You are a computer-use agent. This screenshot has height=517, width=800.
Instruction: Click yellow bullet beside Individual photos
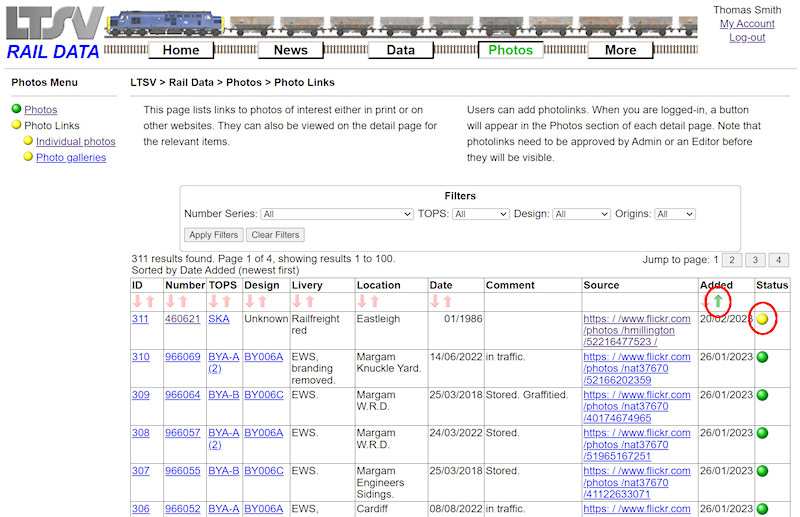pyautogui.click(x=28, y=140)
